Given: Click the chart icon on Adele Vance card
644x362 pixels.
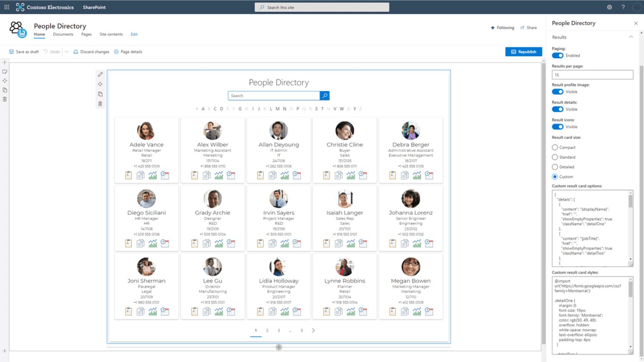Looking at the screenshot, I should click(x=153, y=175).
